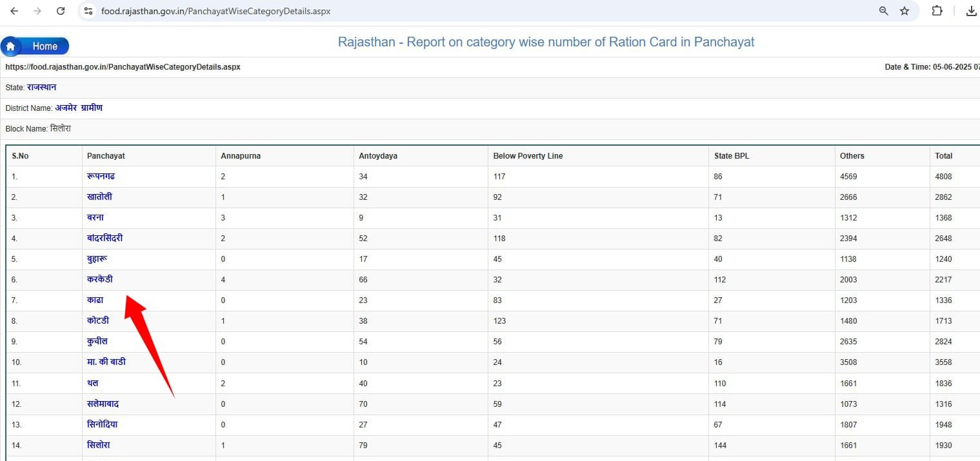The image size is (980, 461).
Task: Open site information icon in address bar
Action: 89,11
